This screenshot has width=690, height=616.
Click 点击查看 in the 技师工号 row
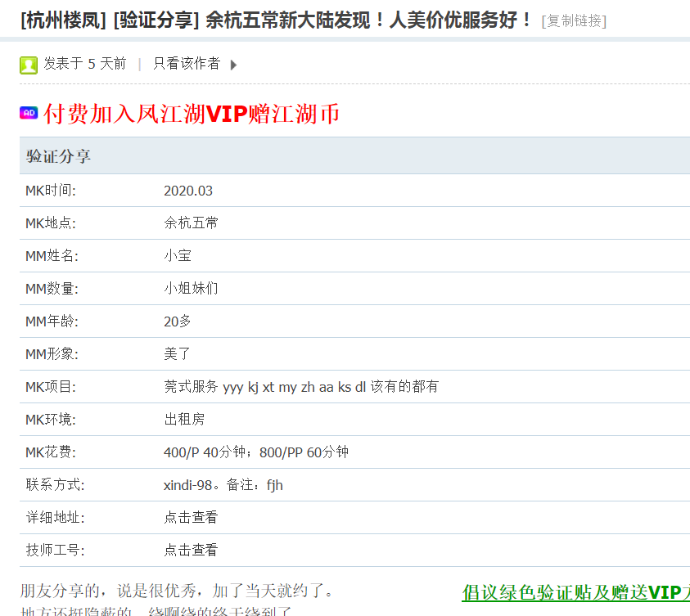click(x=191, y=551)
